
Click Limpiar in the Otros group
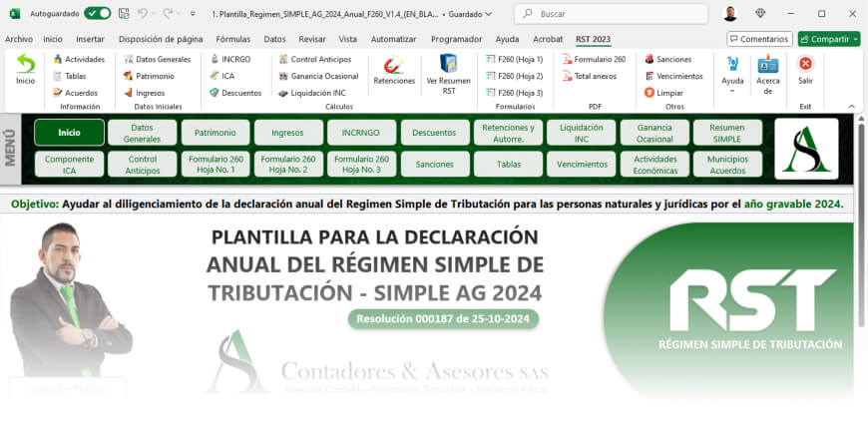tap(663, 93)
